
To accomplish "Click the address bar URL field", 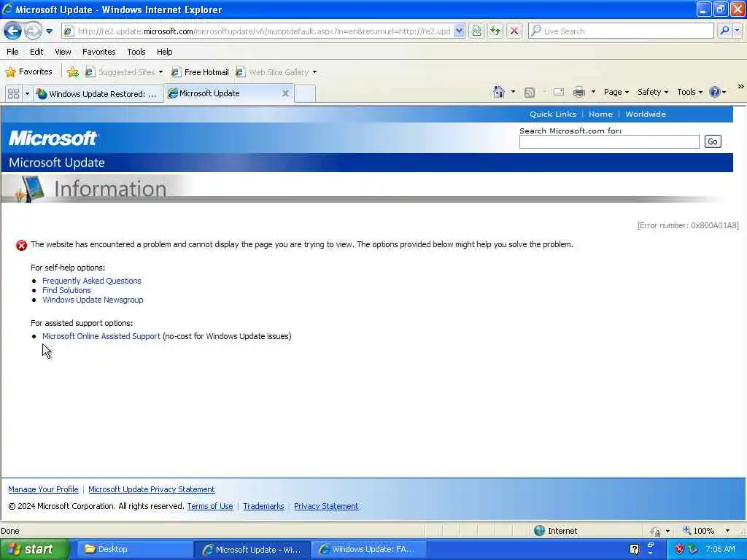I will [263, 31].
